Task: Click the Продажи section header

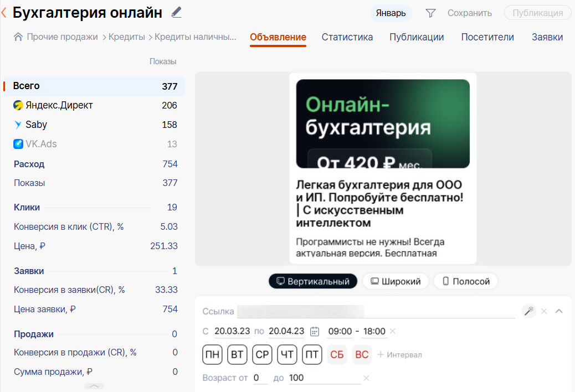Action: [x=34, y=334]
